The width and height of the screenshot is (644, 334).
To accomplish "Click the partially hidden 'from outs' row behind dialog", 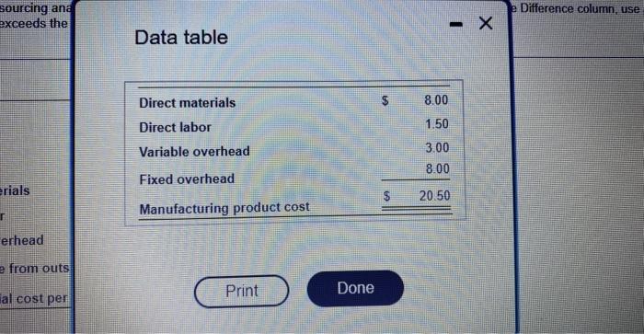I will pyautogui.click(x=35, y=269).
